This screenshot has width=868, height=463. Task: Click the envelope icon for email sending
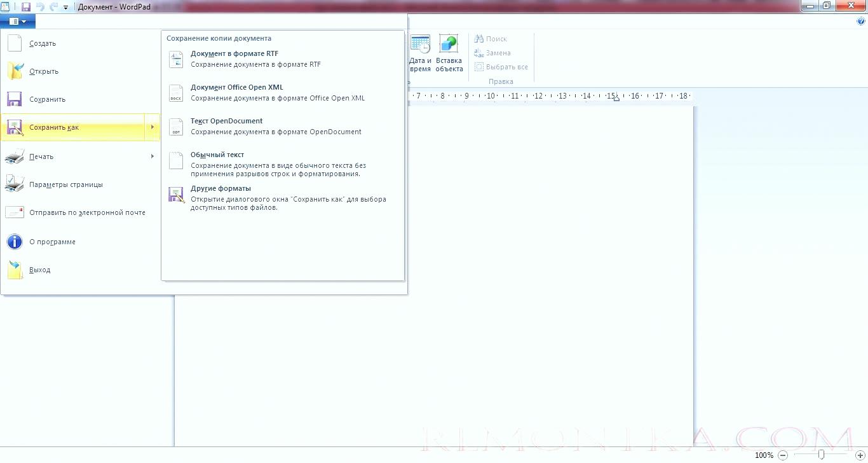pyautogui.click(x=15, y=212)
